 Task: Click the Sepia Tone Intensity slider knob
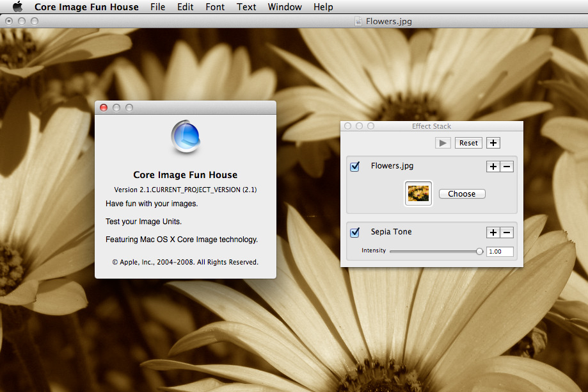tap(480, 252)
